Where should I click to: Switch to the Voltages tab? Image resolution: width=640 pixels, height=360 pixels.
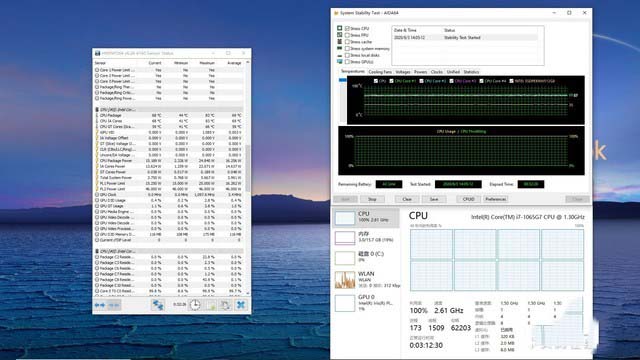pos(402,72)
